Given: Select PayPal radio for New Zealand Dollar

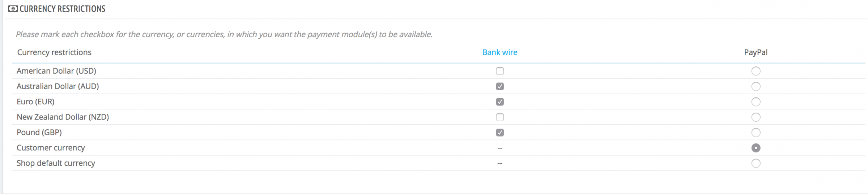Looking at the screenshot, I should point(756,117).
